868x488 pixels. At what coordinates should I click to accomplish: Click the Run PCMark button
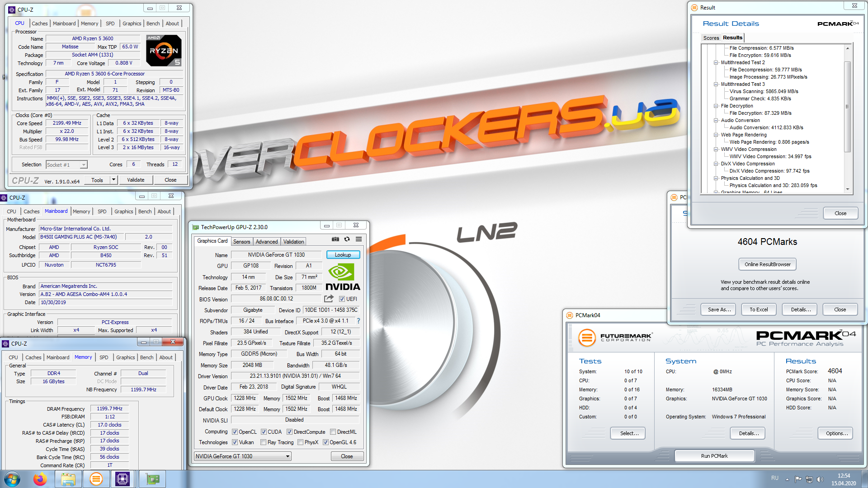714,456
